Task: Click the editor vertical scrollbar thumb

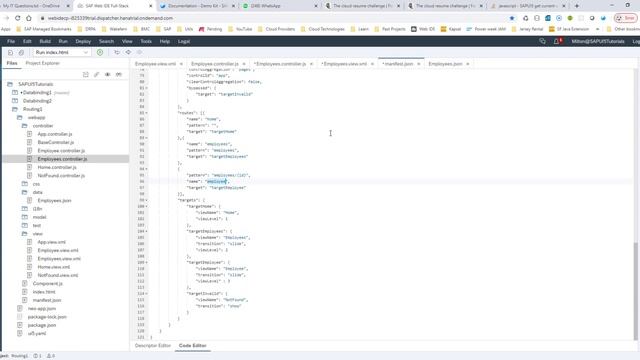Action: (x=636, y=291)
